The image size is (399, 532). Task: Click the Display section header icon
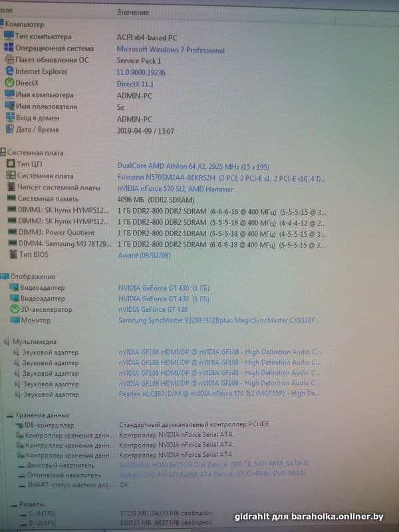tap(5, 276)
